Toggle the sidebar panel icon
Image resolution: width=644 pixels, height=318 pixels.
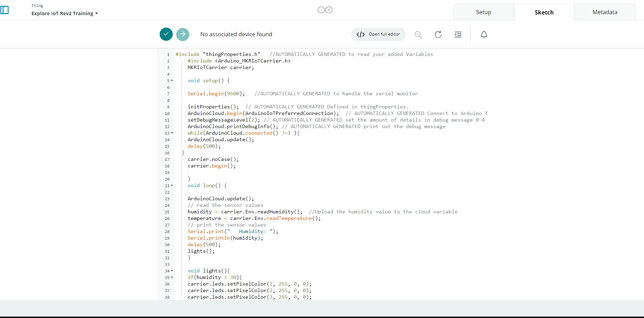pyautogui.click(x=4, y=10)
